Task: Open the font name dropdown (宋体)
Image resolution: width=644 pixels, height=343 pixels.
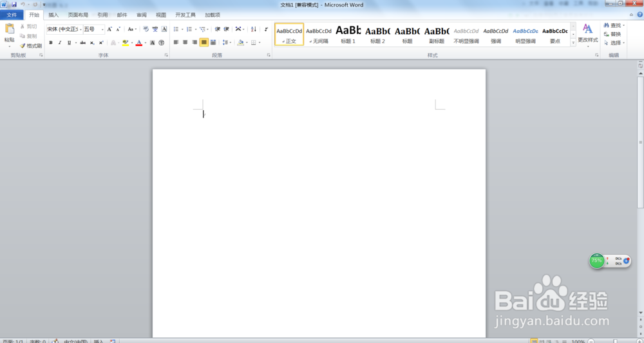Action: (80, 29)
